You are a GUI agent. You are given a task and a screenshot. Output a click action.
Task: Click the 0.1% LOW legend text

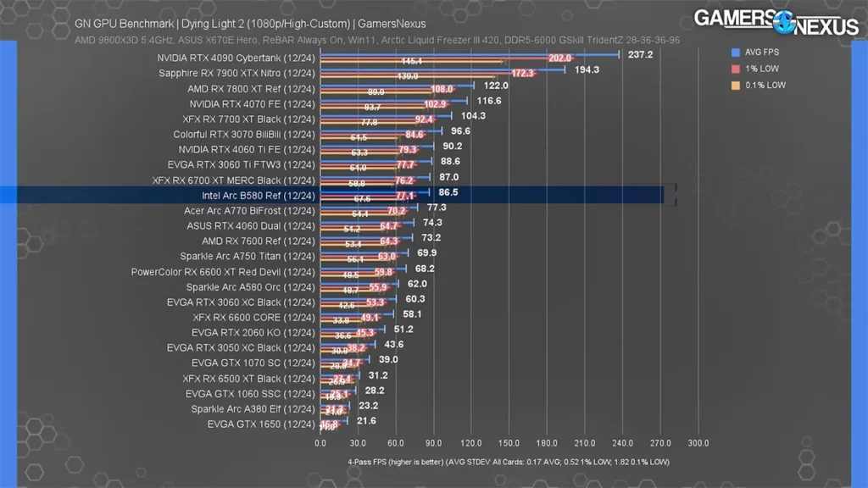coord(765,86)
